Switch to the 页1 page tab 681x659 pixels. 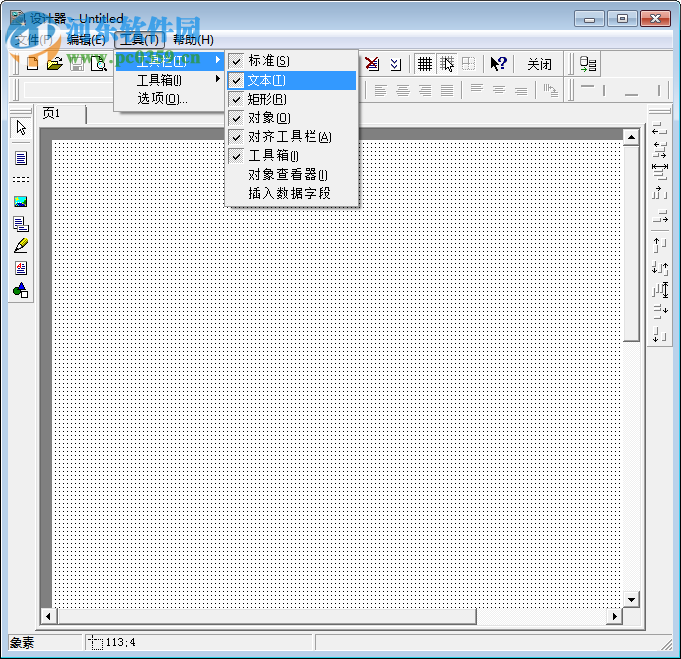tap(51, 114)
